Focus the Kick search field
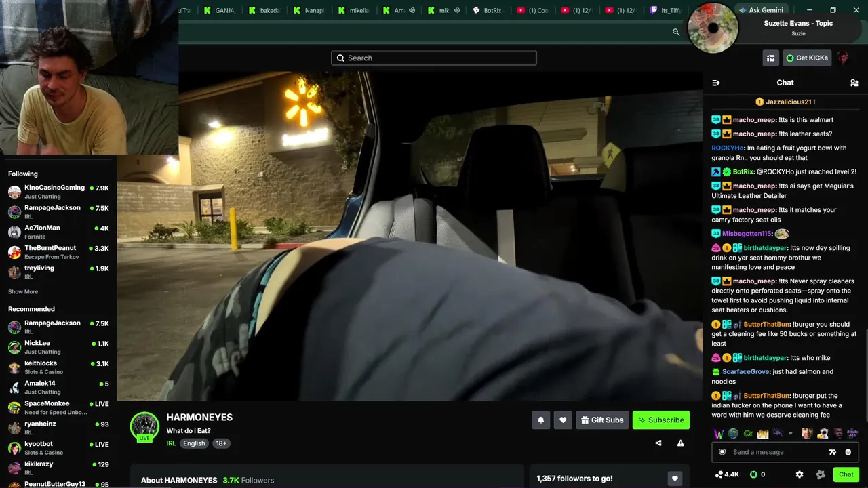 pos(434,58)
